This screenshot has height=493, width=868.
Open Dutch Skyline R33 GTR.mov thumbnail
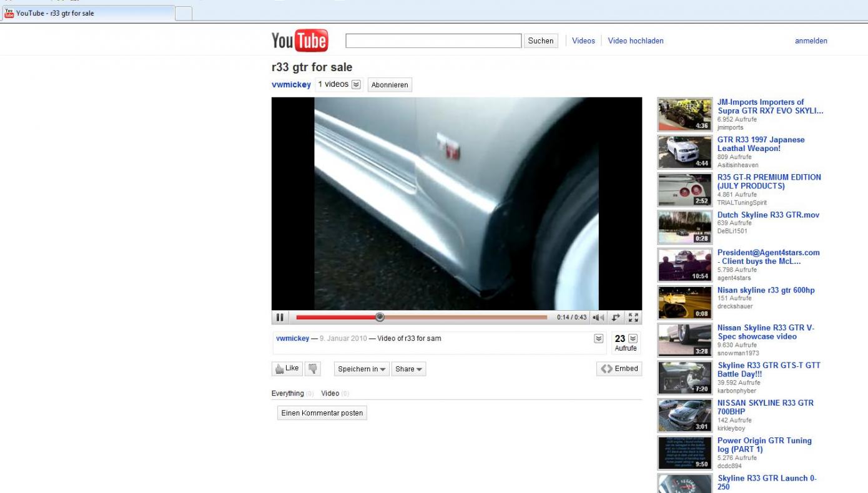[x=684, y=228]
